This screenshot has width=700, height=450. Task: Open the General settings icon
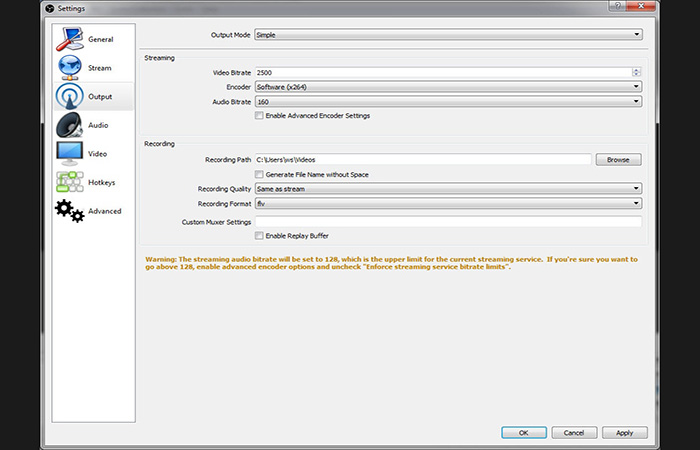70,39
